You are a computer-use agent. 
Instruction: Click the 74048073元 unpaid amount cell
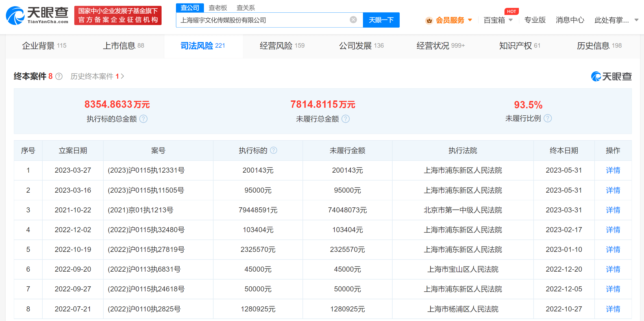click(347, 210)
